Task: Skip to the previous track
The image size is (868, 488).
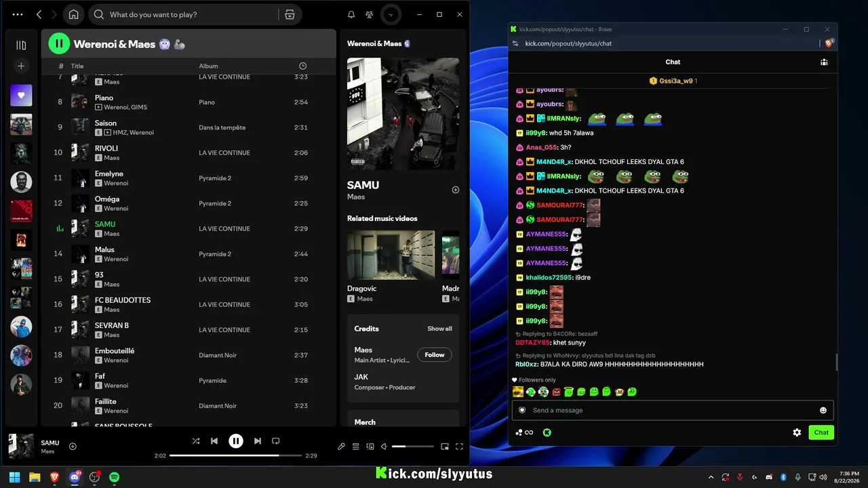Action: (x=214, y=441)
